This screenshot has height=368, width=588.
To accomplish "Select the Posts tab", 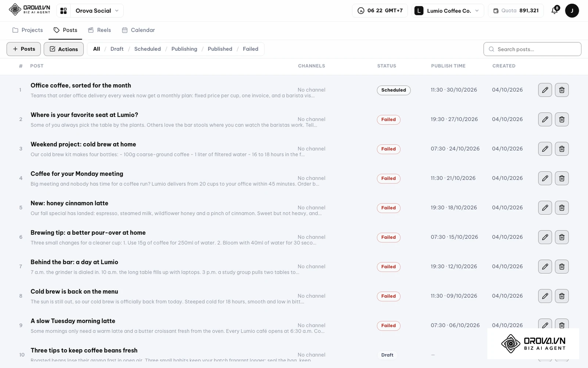I will click(65, 30).
